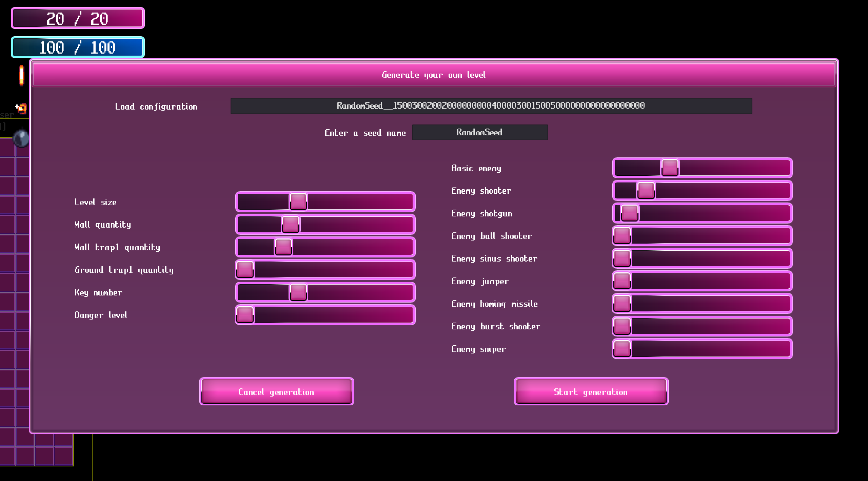The height and width of the screenshot is (481, 868).
Task: Click the Load configuration text field
Action: (x=491, y=106)
